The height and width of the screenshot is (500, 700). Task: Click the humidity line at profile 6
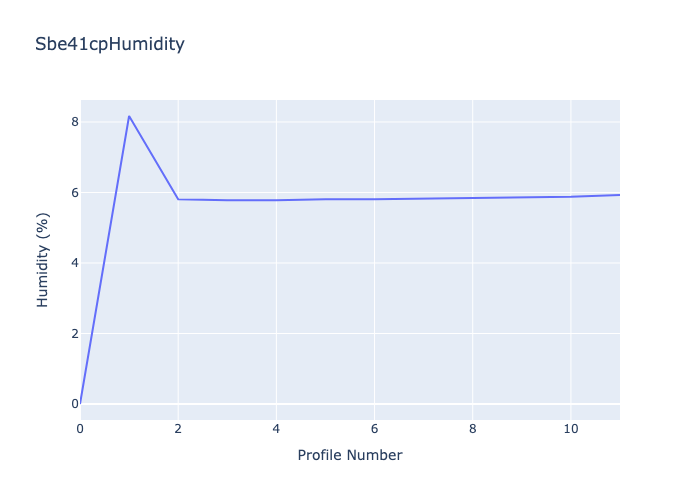pyautogui.click(x=374, y=199)
